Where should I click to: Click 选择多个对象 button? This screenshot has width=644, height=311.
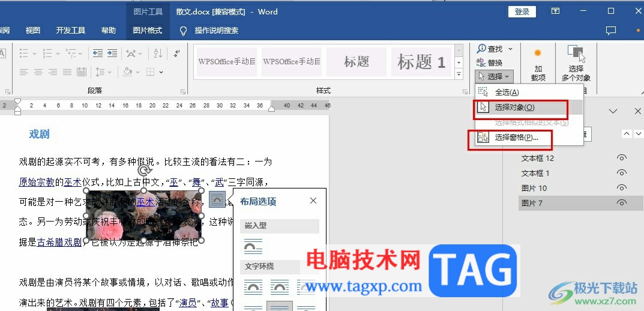pos(576,63)
